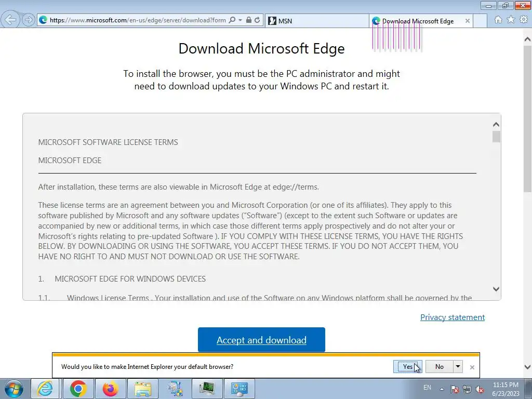
Task: Select the Download Microsoft Edge tab
Action: click(x=421, y=21)
